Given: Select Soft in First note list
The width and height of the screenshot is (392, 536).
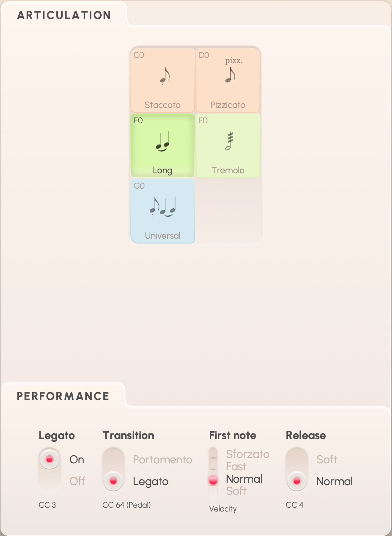Looking at the screenshot, I should pyautogui.click(x=236, y=491).
